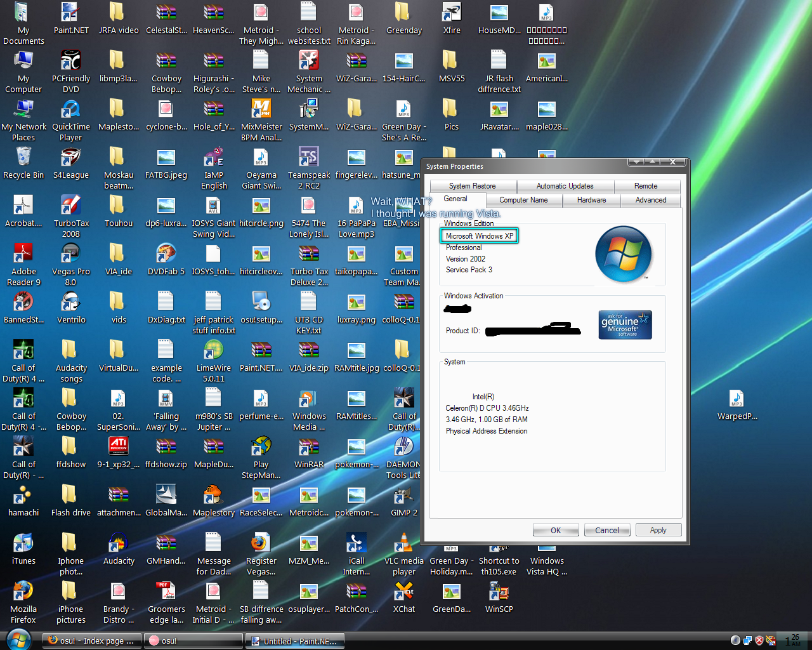Switch to the osu! taskbar button

(193, 640)
